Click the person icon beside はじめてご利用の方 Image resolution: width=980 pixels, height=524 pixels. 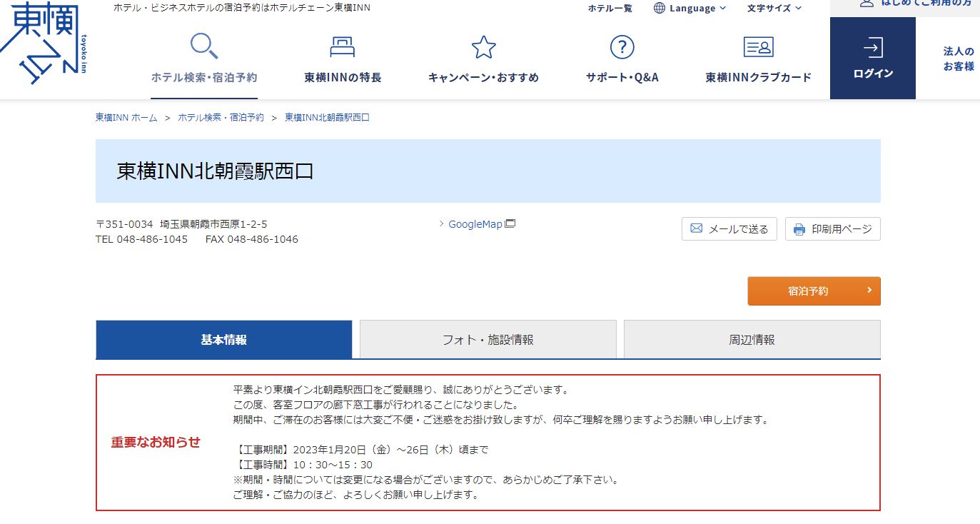[x=867, y=3]
